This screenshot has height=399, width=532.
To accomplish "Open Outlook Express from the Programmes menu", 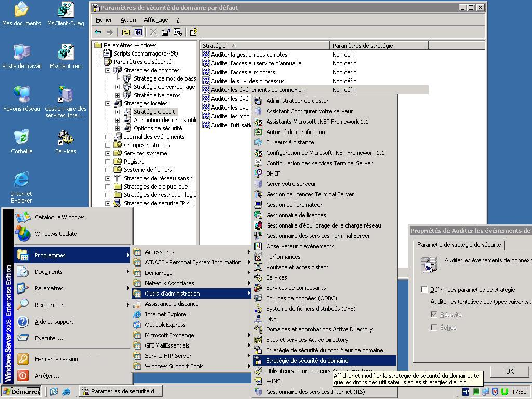I will [x=192, y=324].
